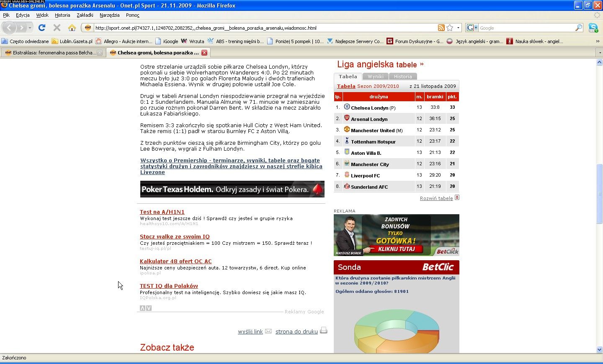Screen dimensions: 603x364
Task: Click the Stop loading X icon
Action: [x=57, y=28]
